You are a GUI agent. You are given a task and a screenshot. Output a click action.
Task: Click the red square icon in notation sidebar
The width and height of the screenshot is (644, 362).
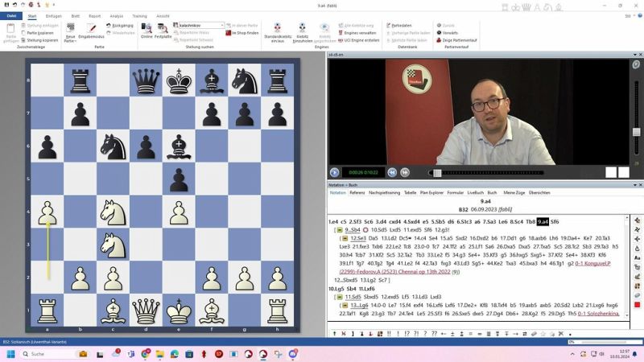click(637, 305)
